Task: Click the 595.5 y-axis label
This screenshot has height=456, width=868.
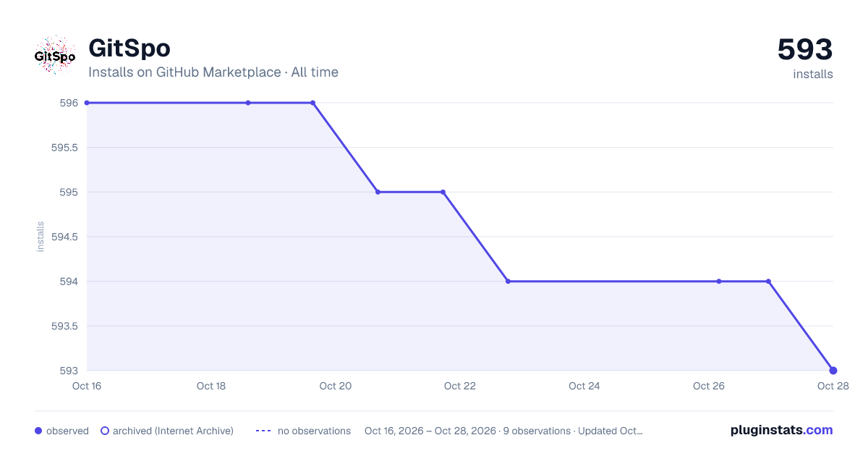Action: [64, 148]
